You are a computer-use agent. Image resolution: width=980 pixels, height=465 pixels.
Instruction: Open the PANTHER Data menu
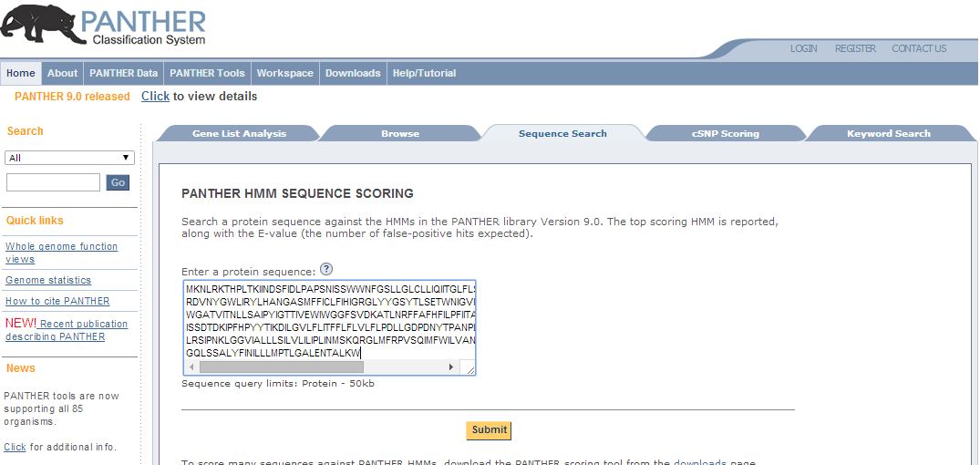point(124,73)
